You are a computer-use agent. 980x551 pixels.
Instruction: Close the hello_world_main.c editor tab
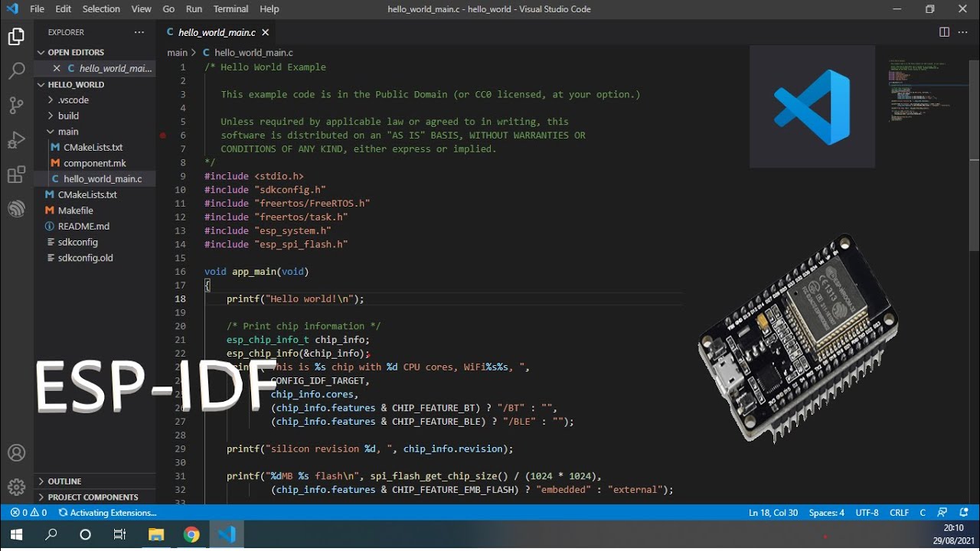tap(266, 32)
